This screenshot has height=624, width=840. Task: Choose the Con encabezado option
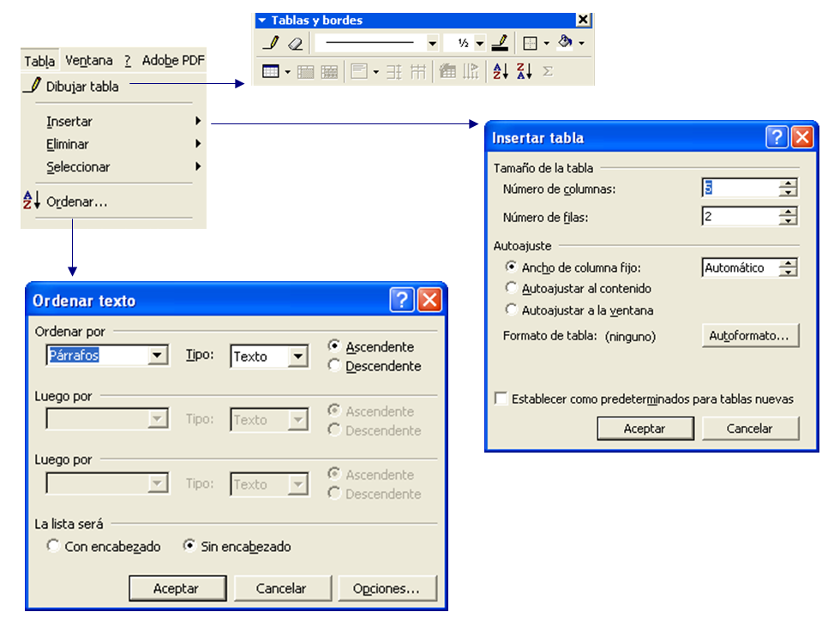pyautogui.click(x=54, y=547)
